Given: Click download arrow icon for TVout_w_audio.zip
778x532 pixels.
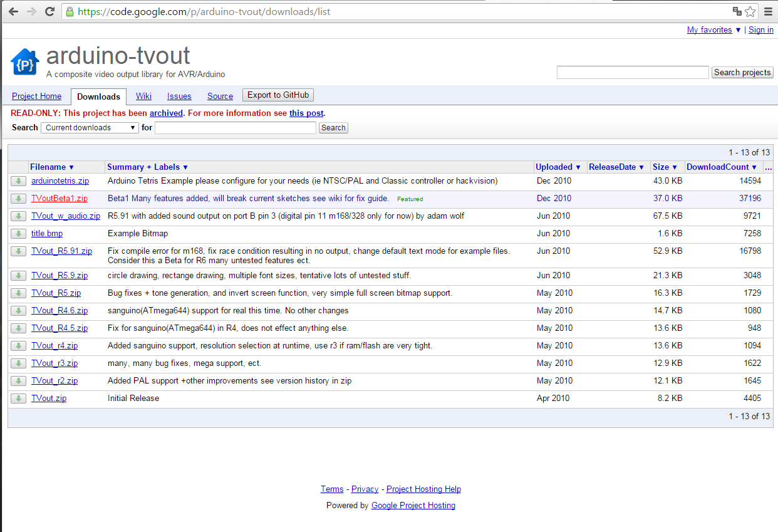Looking at the screenshot, I should pos(18,216).
